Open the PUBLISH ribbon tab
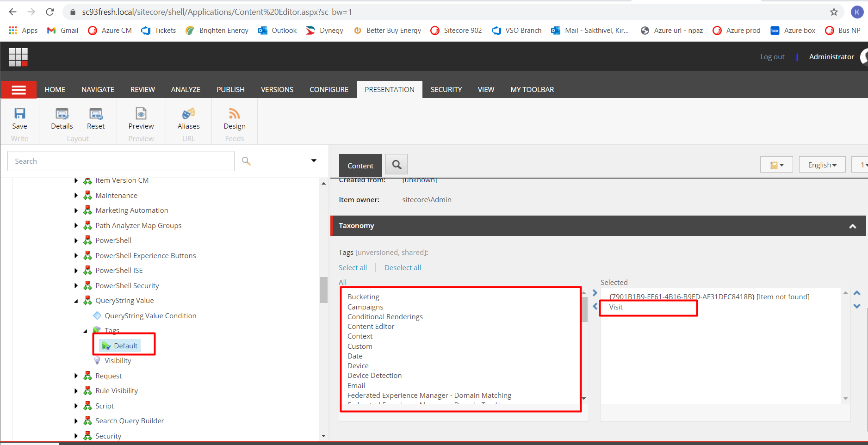Viewport: 868px width, 445px height. [230, 90]
